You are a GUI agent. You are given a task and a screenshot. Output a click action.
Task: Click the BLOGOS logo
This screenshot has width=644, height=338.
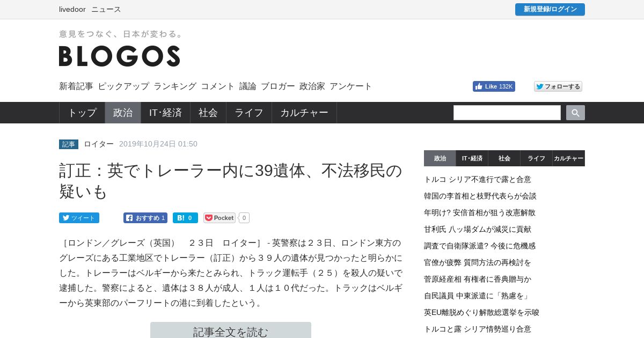click(x=120, y=56)
